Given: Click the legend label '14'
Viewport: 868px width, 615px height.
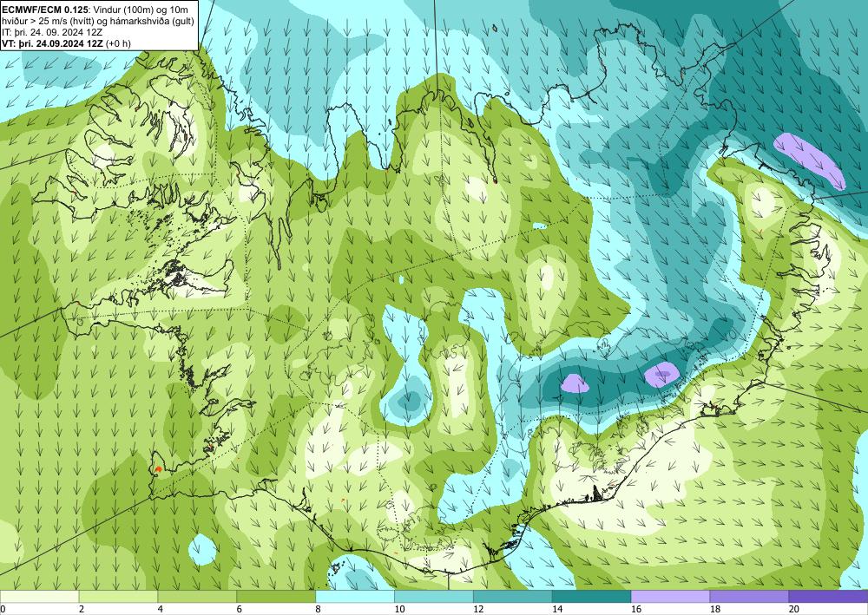Looking at the screenshot, I should click(557, 609).
